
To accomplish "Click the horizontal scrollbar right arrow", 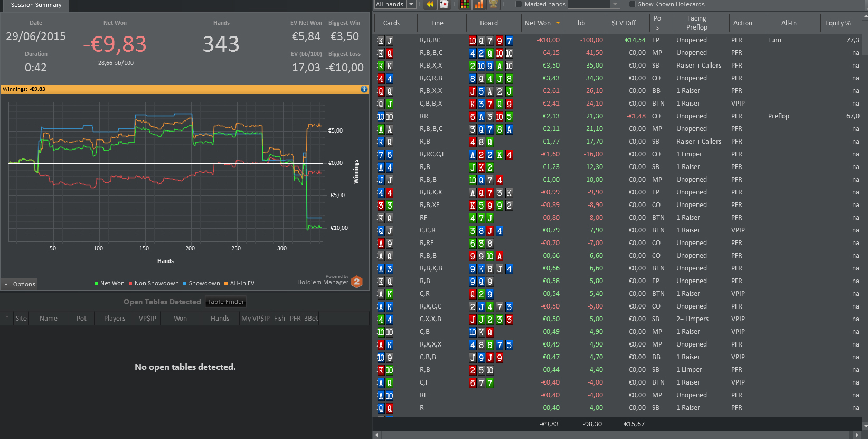I will click(857, 435).
